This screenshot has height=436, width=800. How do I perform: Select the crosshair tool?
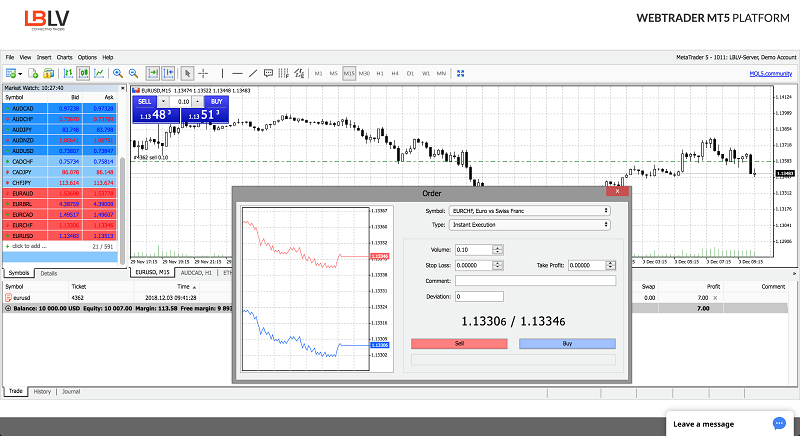coord(203,73)
